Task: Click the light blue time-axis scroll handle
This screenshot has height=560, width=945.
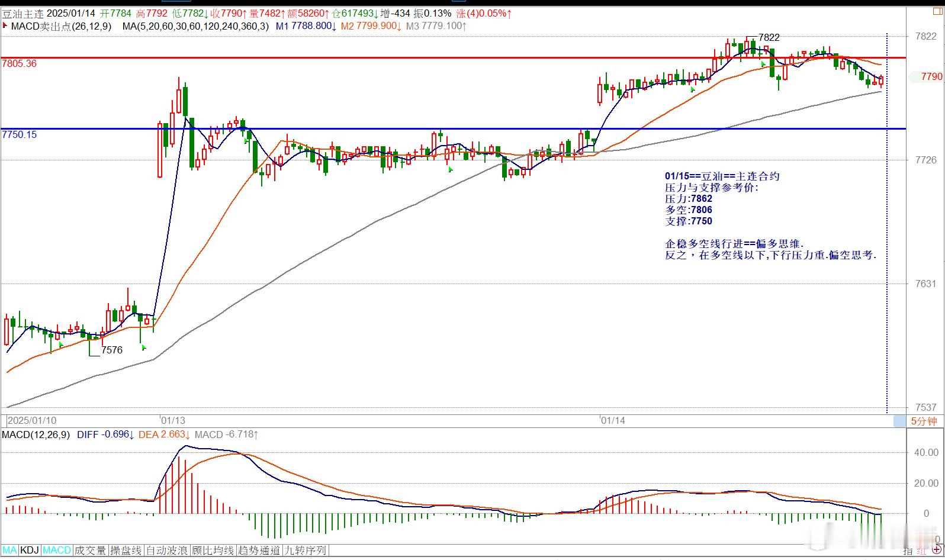Action: pos(899,421)
